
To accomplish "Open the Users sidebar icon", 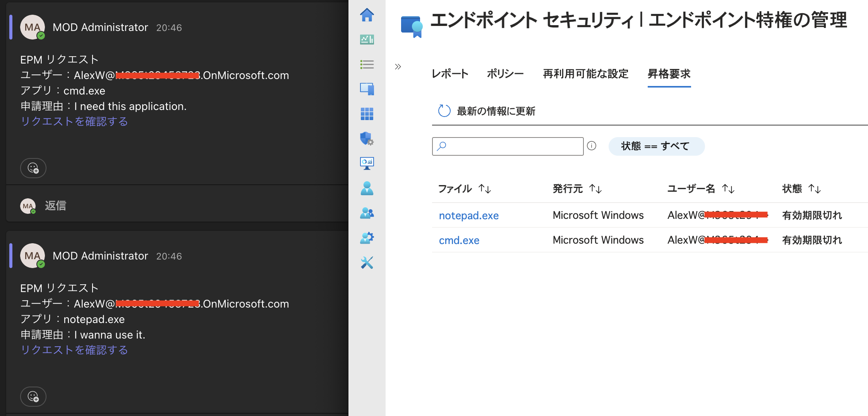I will coord(367,188).
